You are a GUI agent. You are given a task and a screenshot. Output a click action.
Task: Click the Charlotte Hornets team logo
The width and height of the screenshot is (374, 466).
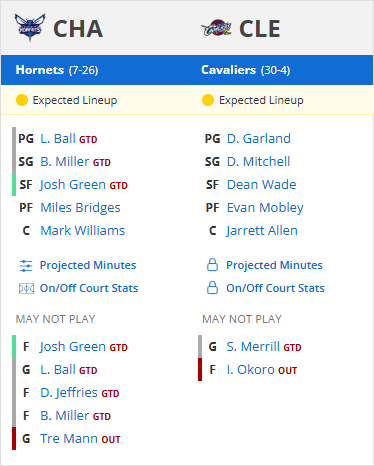pos(30,28)
